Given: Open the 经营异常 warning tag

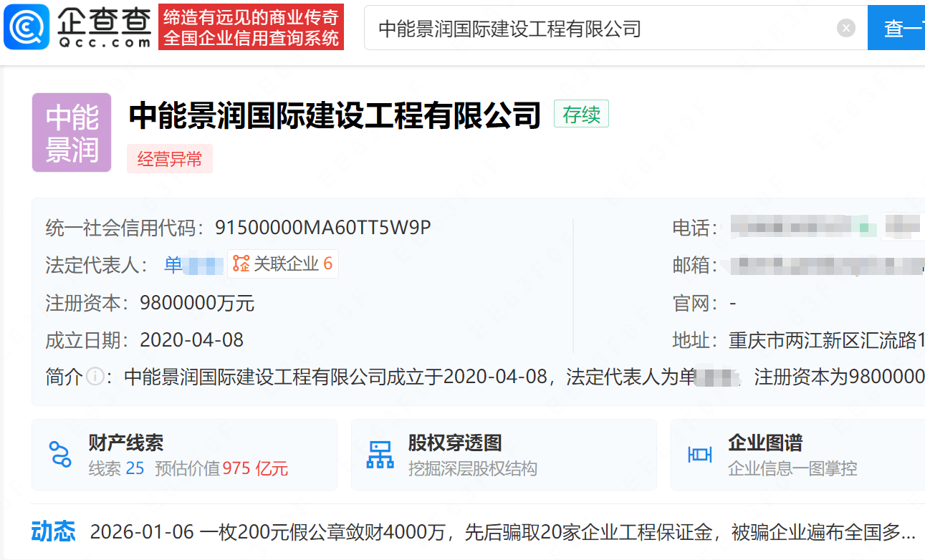Looking at the screenshot, I should (x=170, y=159).
